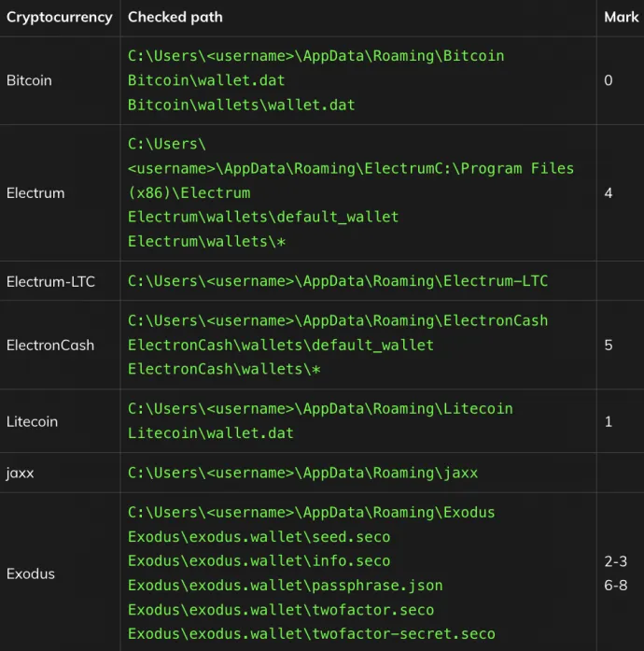644x651 pixels.
Task: Click the (x86)\Electrum path line
Action: click(189, 193)
